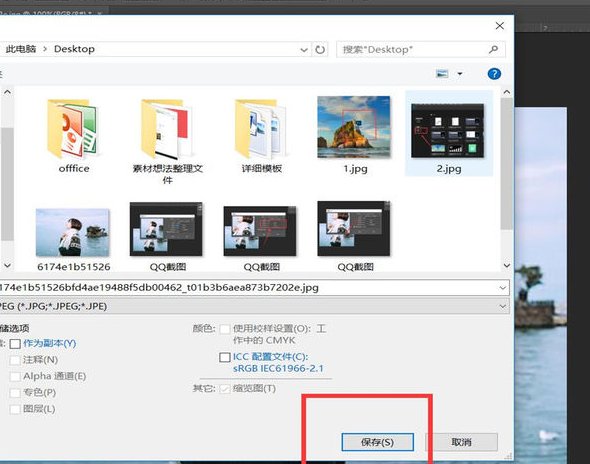Toggle the ICC 配置文件(C) checkbox
Screen dimensions: 590x464
point(225,357)
